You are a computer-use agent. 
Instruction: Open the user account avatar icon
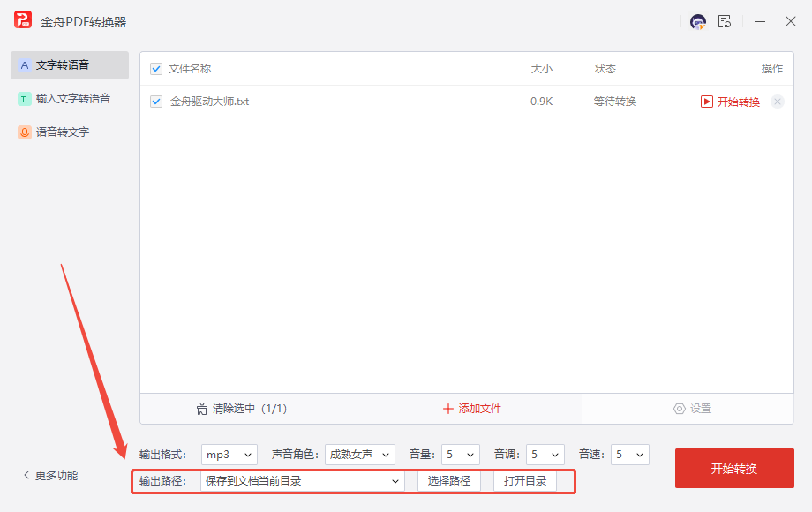pos(698,22)
